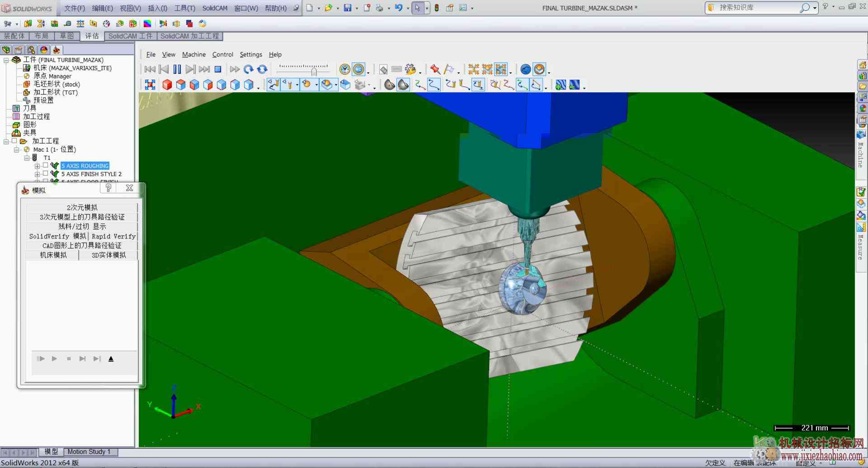Collapse the 加工工程 tree node

point(6,141)
